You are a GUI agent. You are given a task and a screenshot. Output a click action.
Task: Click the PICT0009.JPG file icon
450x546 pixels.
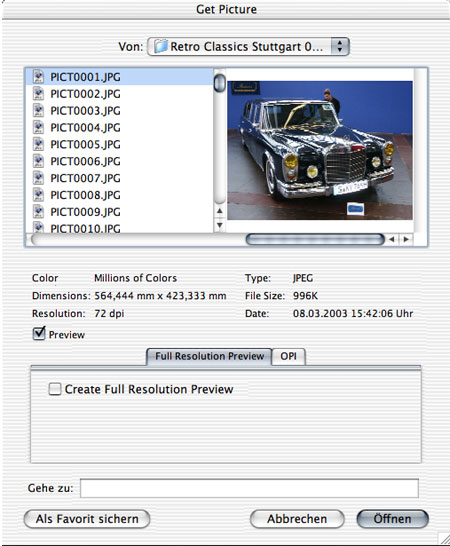(x=38, y=212)
